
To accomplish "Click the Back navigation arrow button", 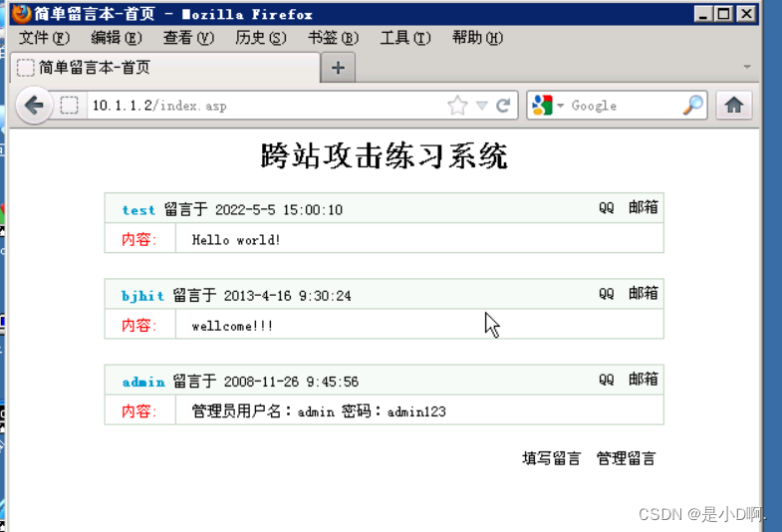I will (34, 106).
